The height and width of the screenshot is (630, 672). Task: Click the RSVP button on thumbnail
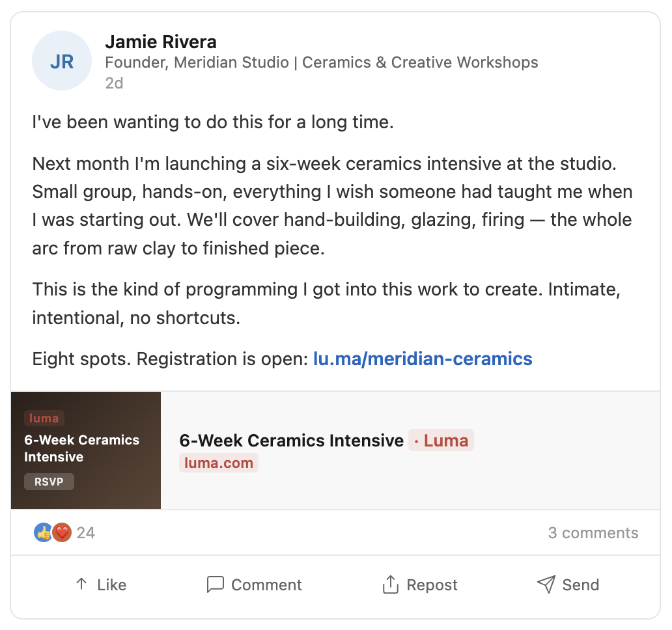click(x=49, y=482)
